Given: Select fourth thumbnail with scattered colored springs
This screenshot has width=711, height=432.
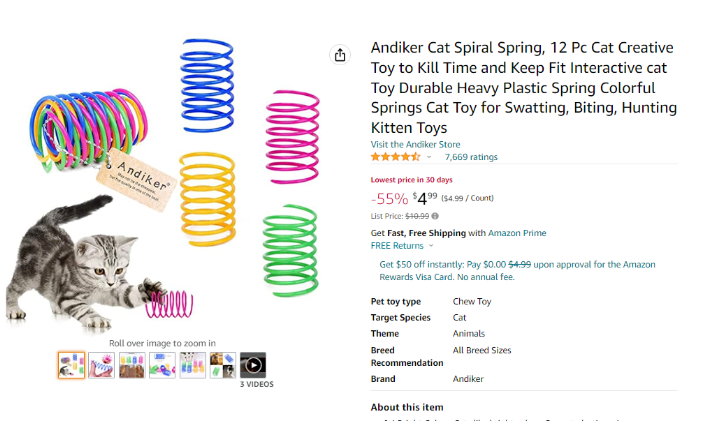Looking at the screenshot, I should (x=162, y=365).
